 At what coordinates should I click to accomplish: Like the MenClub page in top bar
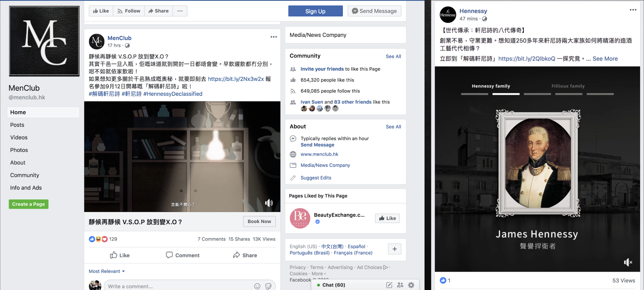click(x=101, y=11)
